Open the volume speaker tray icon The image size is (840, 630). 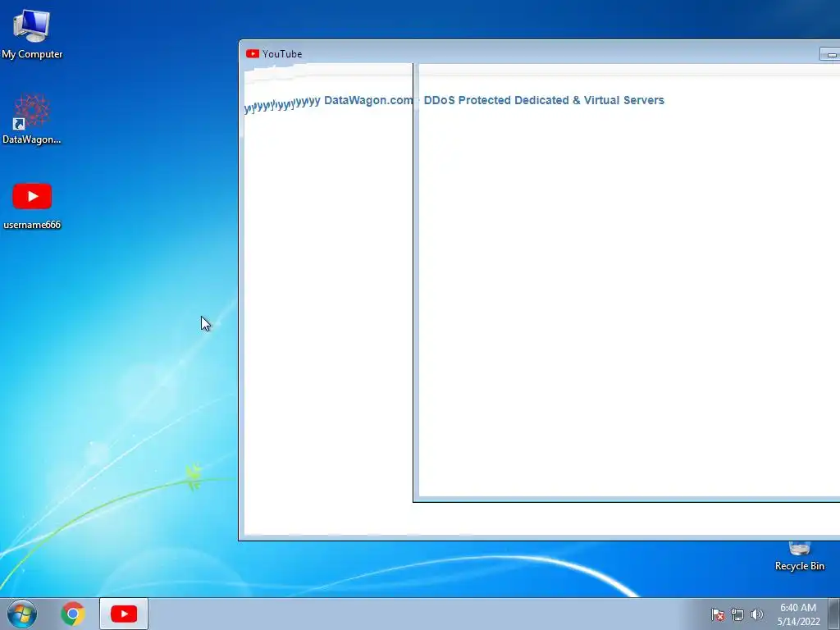(x=756, y=614)
